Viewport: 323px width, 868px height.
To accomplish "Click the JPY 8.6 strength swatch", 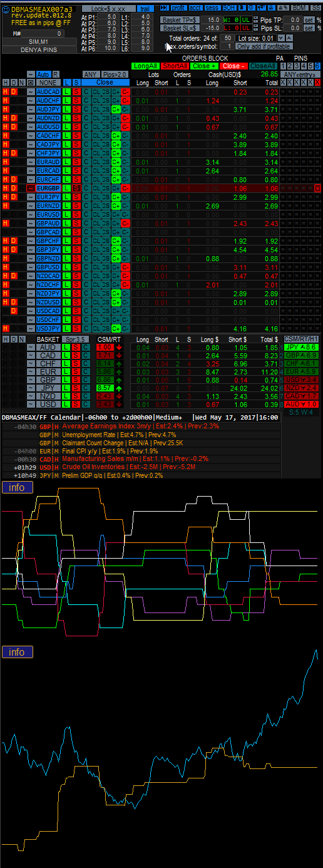I will [x=301, y=347].
